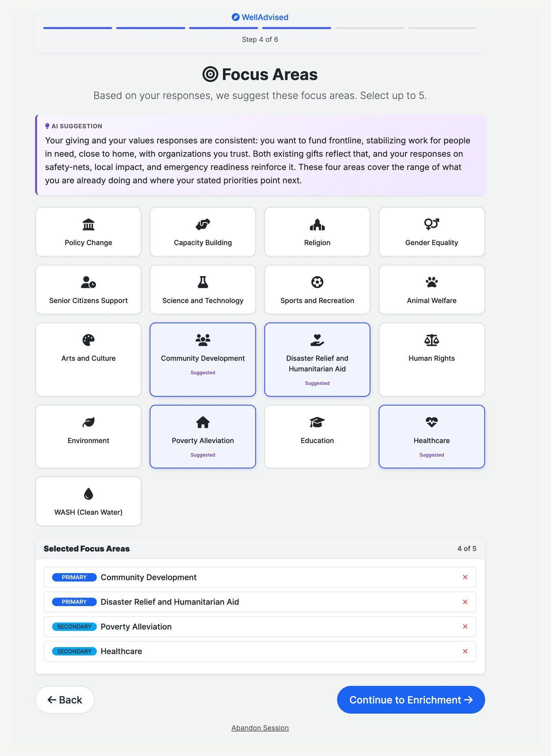This screenshot has height=756, width=551.
Task: Click the 'Step 4 of 6' label
Action: 260,39
